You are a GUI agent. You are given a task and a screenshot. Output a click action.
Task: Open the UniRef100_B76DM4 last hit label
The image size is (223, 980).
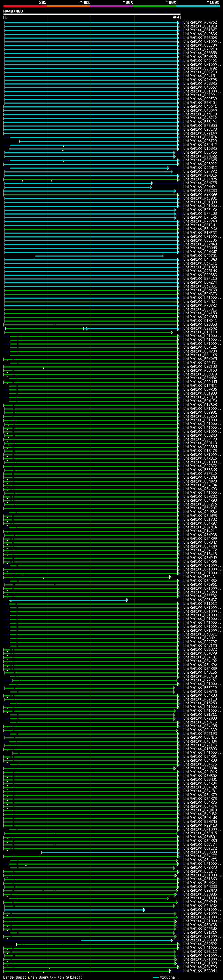(200, 971)
